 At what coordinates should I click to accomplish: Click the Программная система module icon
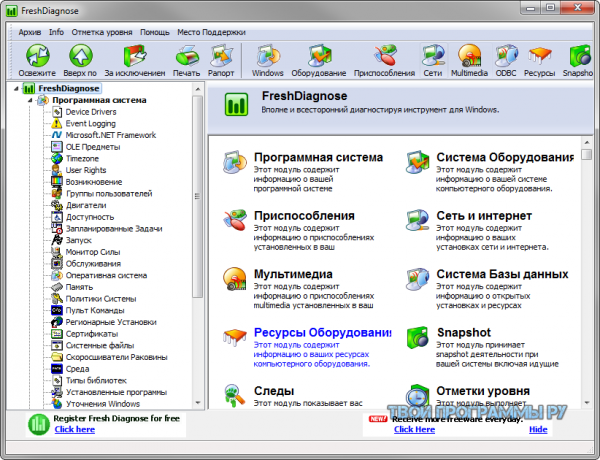coord(235,162)
